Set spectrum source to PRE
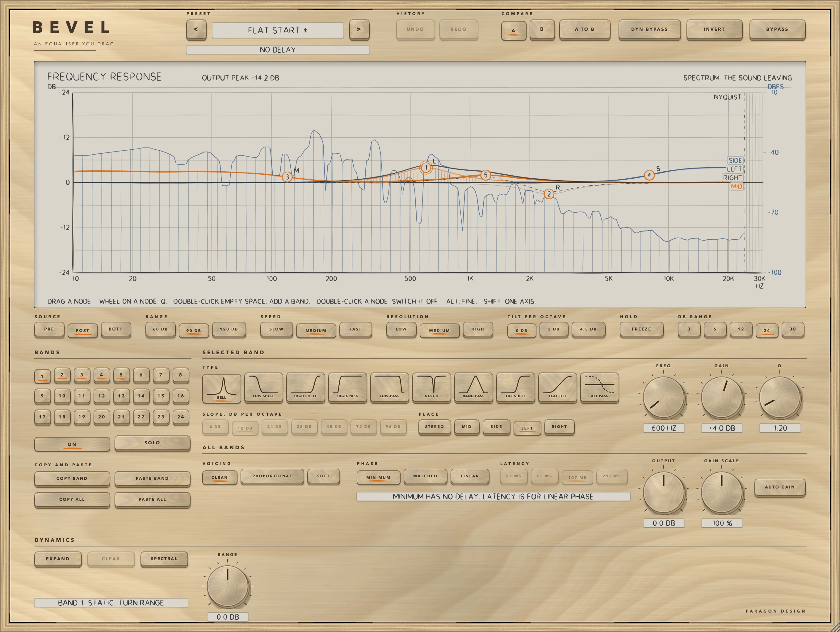 (x=49, y=329)
